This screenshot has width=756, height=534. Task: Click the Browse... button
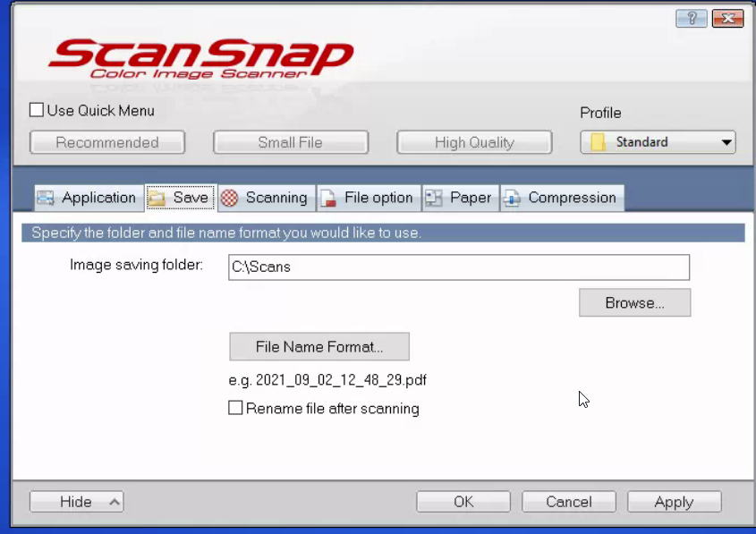(x=634, y=302)
